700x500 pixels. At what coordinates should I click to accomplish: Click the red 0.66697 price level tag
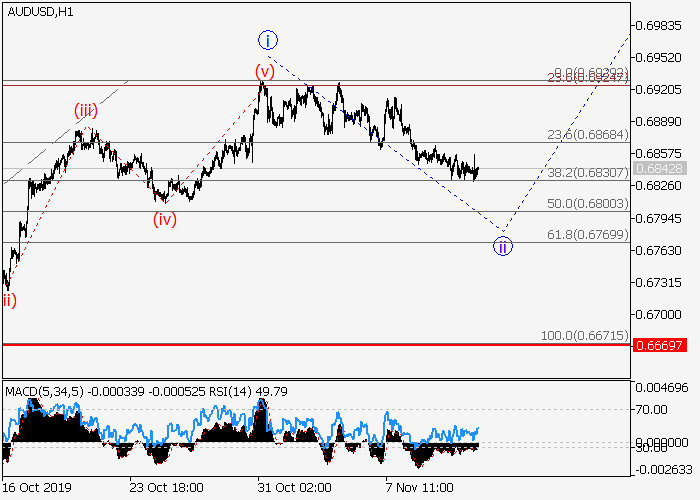659,344
